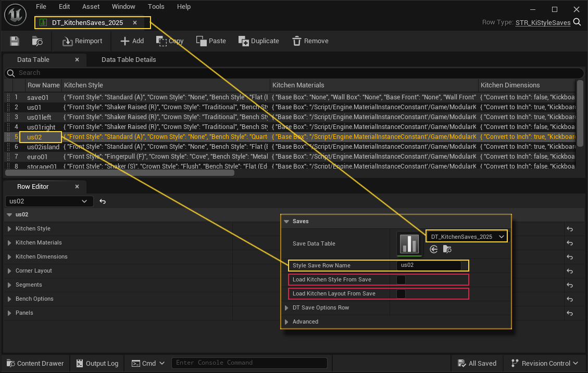
Task: Open the Content Drawer
Action: [35, 364]
